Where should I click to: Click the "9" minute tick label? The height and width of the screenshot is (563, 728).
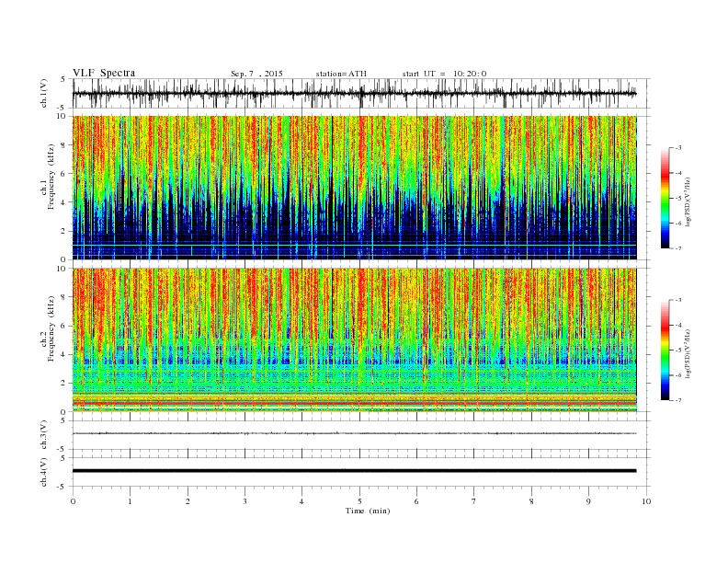click(x=588, y=501)
